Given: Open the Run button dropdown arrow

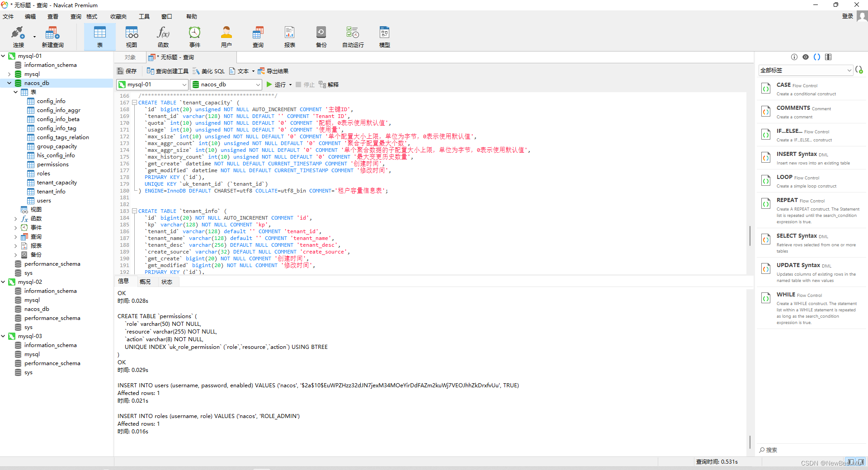Looking at the screenshot, I should click(x=290, y=85).
